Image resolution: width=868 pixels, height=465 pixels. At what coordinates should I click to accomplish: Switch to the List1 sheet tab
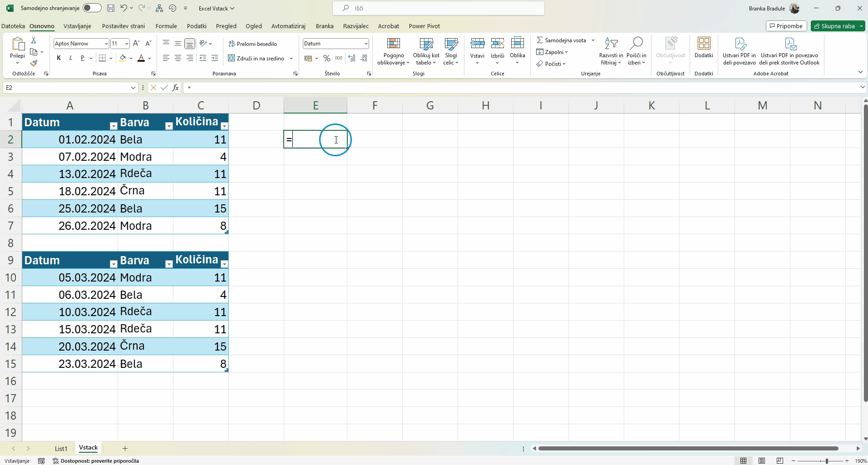click(61, 448)
